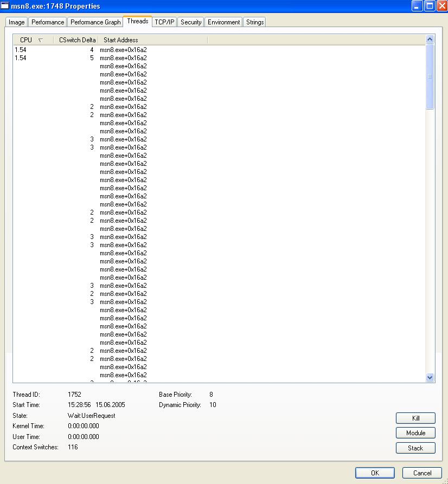
Task: Click the Dynamic Priority value 10
Action: [213, 405]
